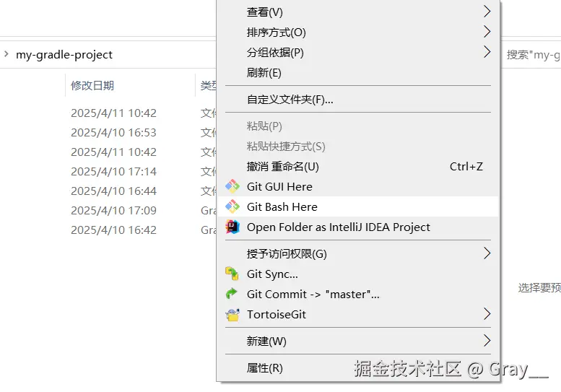Select the row dated 2025/4/10 16:42
The width and height of the screenshot is (561, 392).
tap(113, 230)
